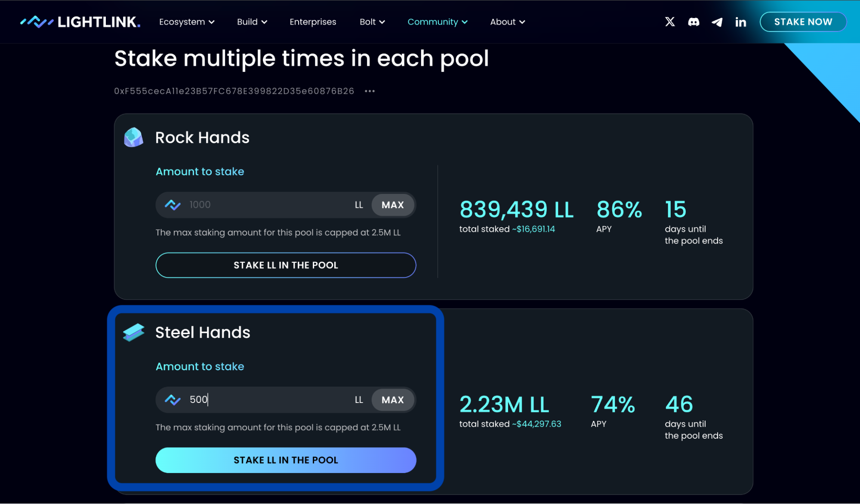Viewport: 860px width, 504px height.
Task: Open the X (Twitter) social icon
Action: click(x=669, y=22)
